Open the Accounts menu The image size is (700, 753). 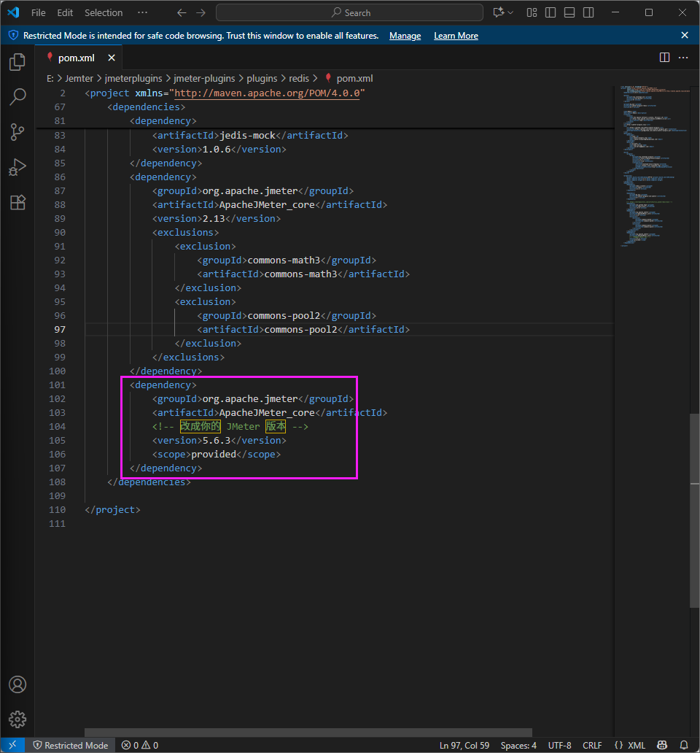click(17, 684)
